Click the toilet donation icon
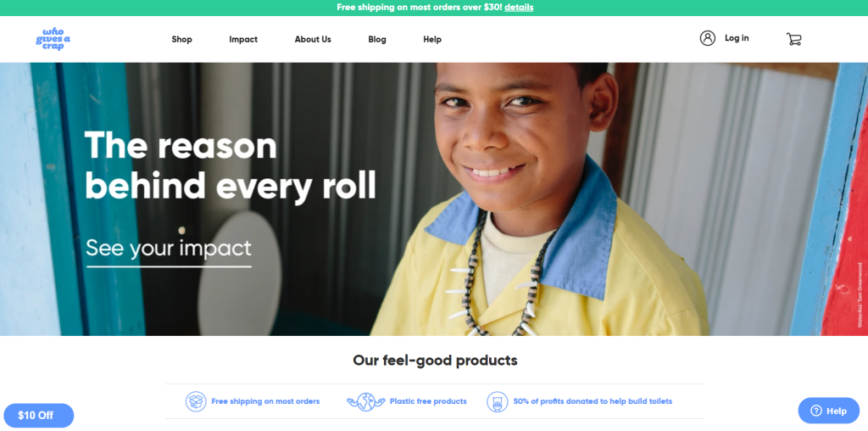868x431 pixels. pos(497,401)
